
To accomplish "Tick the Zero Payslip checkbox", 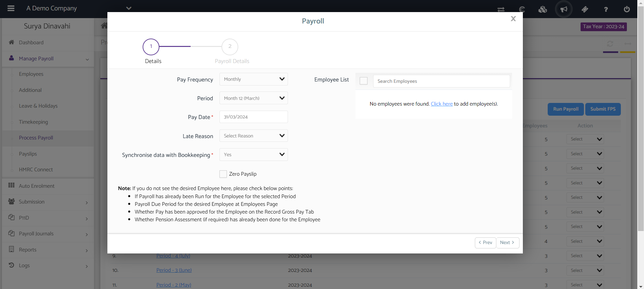I will point(223,174).
